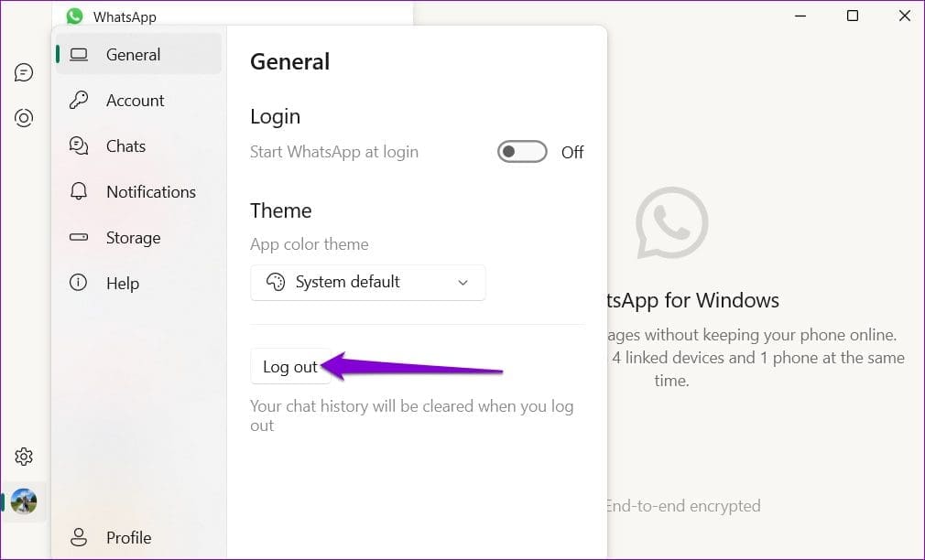This screenshot has width=925, height=560.
Task: Open the System default theme dropdown
Action: (367, 283)
